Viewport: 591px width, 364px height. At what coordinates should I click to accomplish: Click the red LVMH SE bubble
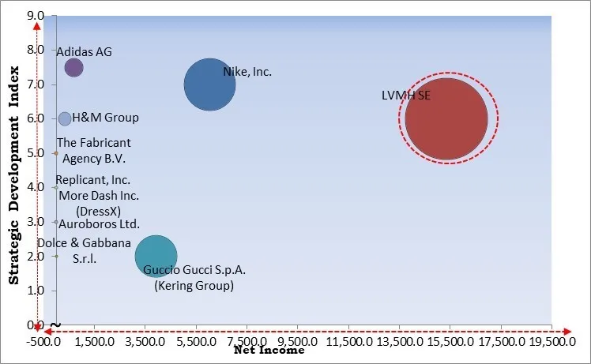446,118
